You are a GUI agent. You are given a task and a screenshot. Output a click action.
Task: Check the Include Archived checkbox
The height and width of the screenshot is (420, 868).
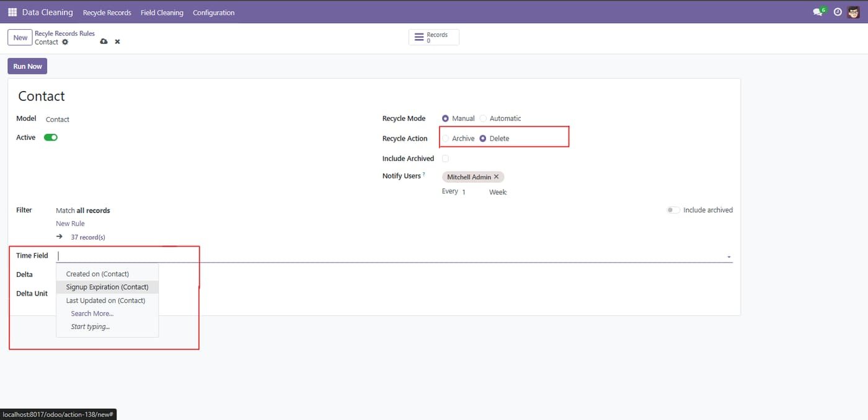[x=445, y=159]
